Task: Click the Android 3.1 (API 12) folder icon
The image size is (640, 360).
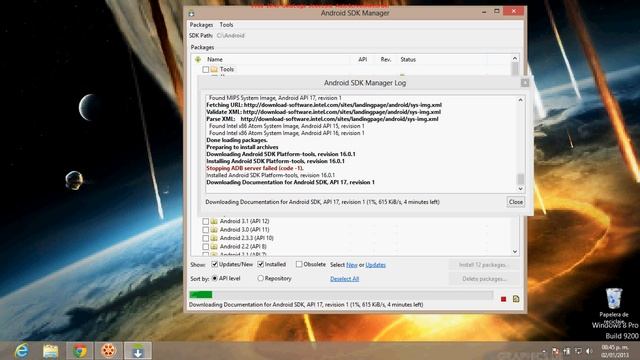Action: coord(214,221)
